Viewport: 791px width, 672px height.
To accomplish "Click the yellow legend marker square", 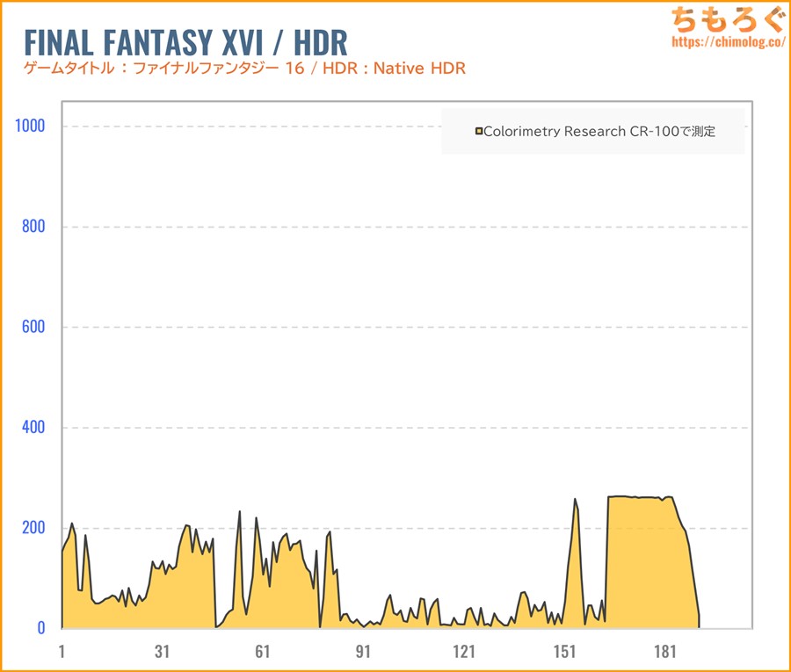I will tap(479, 132).
